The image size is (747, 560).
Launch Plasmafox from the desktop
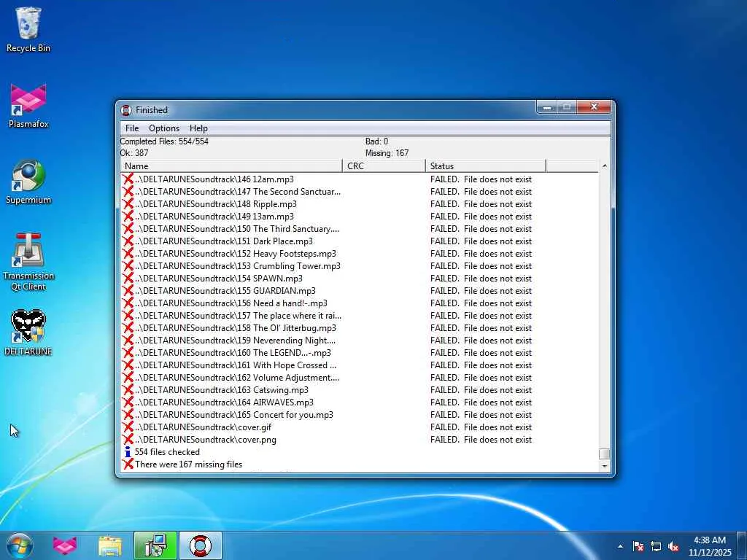[28, 106]
